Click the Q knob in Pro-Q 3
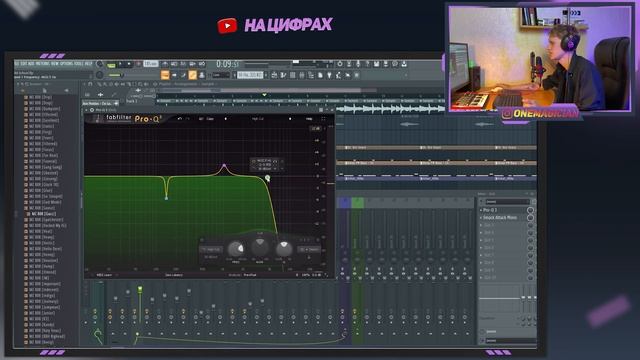Screen dimensions: 640x360 284,249
